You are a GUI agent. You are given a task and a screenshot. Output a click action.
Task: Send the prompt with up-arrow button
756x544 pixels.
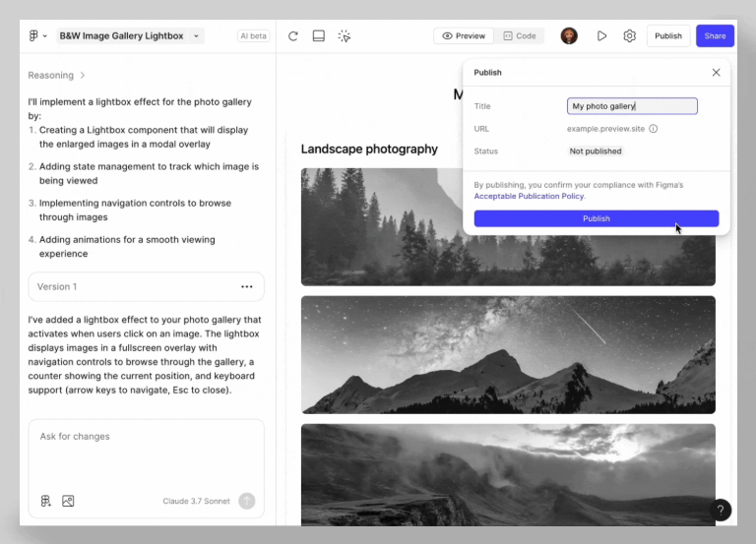coord(247,501)
